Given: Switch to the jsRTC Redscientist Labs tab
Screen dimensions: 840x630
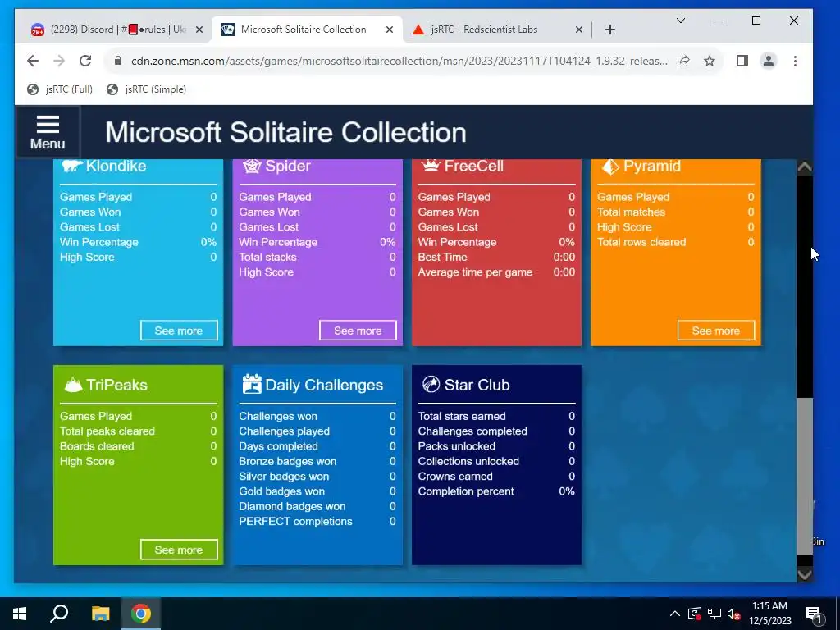Looking at the screenshot, I should point(496,30).
